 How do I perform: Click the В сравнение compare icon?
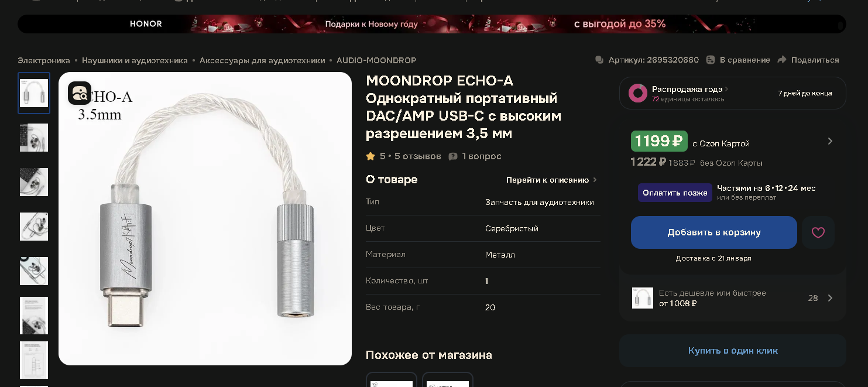[711, 60]
